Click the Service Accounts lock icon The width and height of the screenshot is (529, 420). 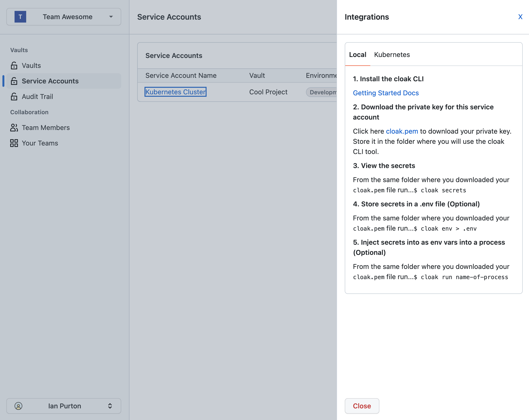tap(14, 81)
